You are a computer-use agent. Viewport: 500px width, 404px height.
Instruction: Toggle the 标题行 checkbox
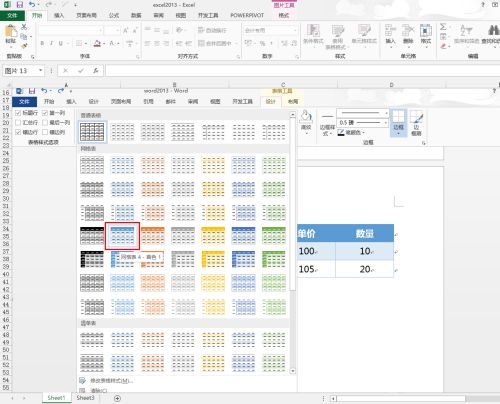18,113
